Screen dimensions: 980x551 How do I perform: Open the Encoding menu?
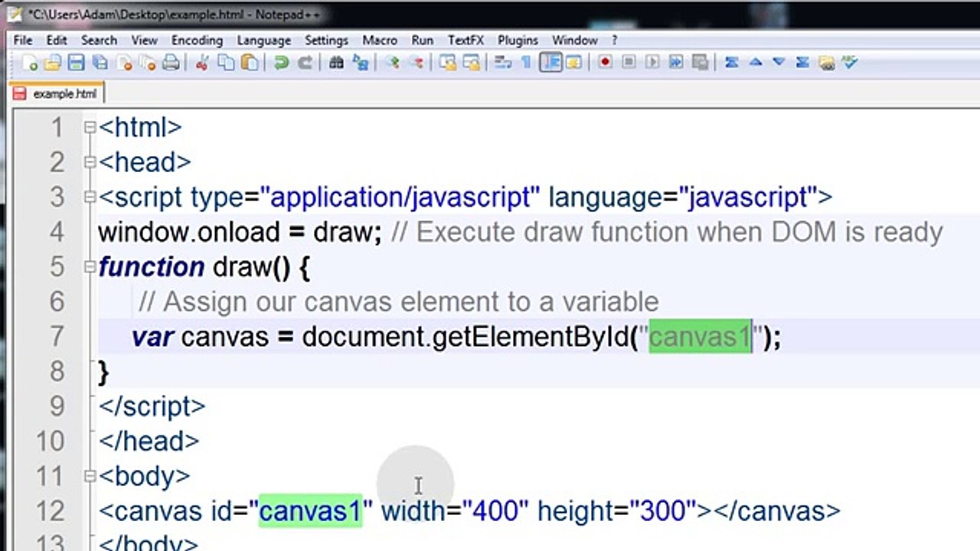click(x=197, y=40)
